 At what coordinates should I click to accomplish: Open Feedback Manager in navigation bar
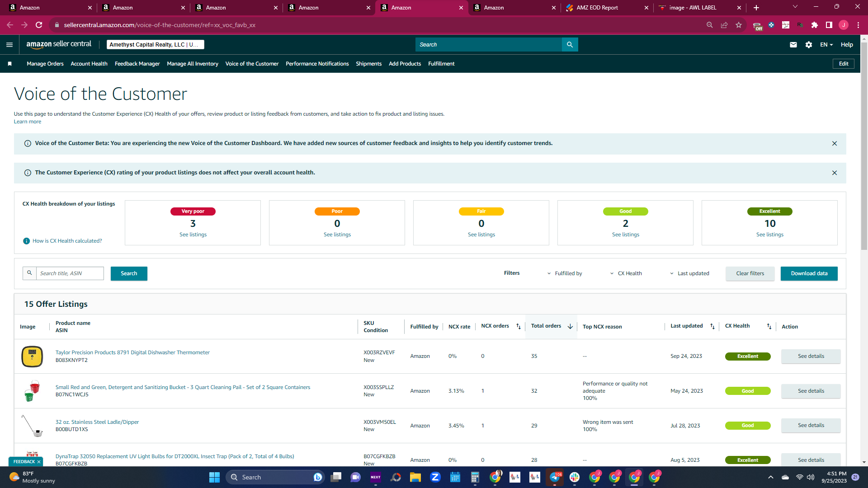[137, 64]
